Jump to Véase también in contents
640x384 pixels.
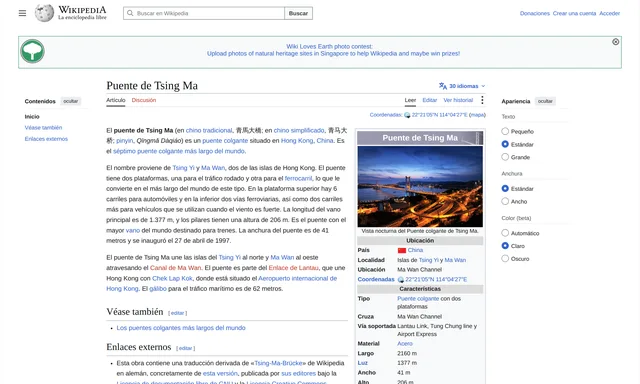tap(43, 127)
